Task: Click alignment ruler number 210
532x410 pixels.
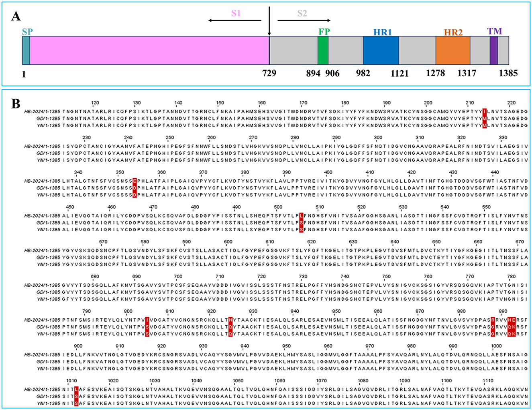Action: coord(470,103)
